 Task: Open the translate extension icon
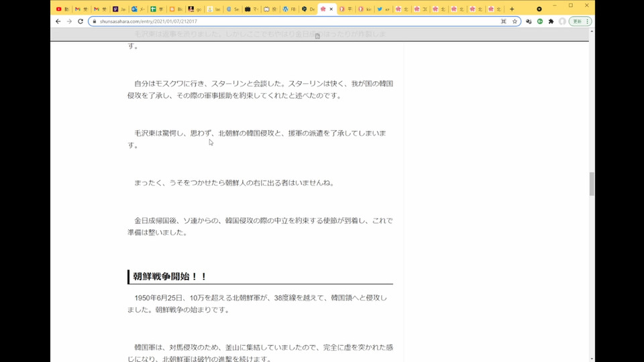(529, 21)
